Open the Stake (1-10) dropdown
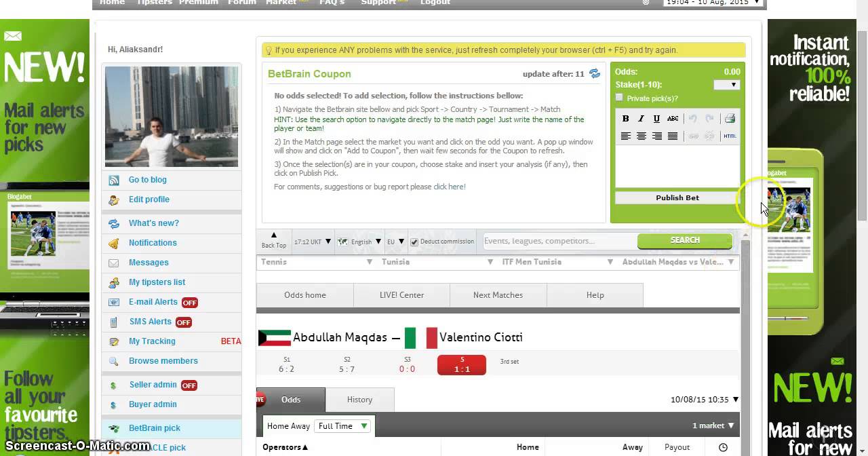Screen dimensions: 868x456 [726, 85]
